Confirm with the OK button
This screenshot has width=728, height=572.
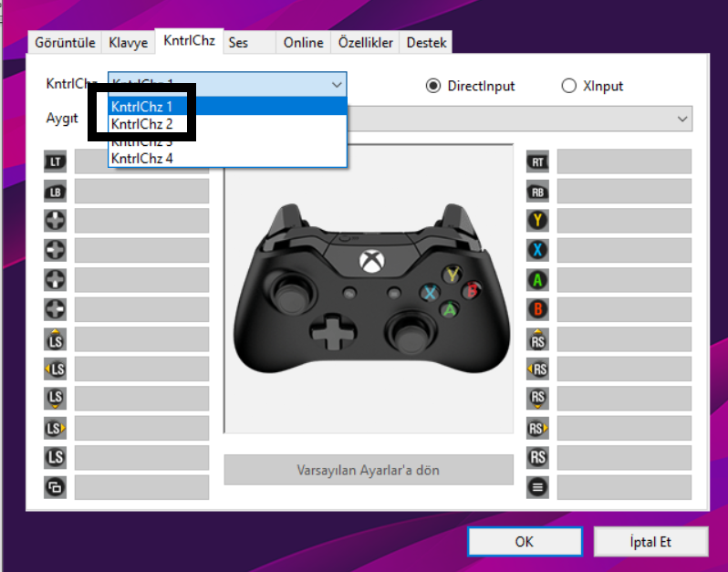pyautogui.click(x=525, y=541)
